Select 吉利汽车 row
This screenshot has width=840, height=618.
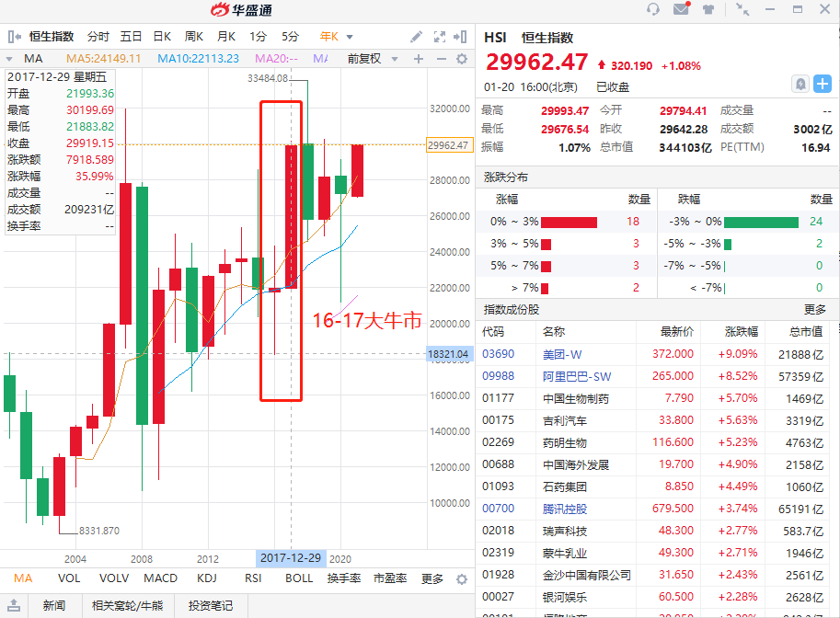click(652, 420)
